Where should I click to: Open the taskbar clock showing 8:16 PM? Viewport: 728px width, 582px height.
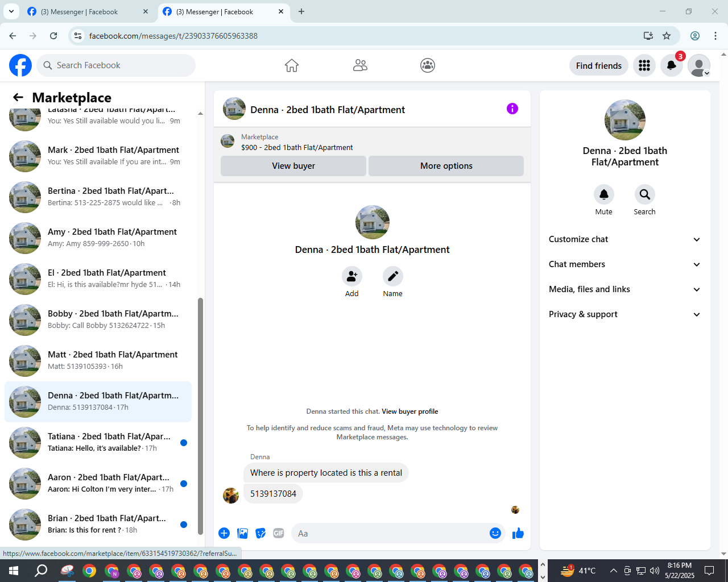(680, 571)
